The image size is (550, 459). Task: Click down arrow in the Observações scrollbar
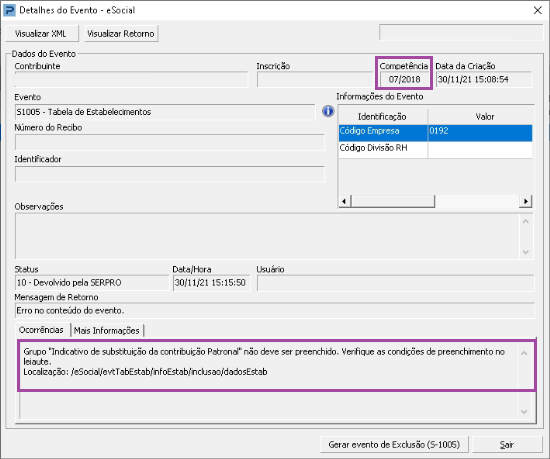525,252
